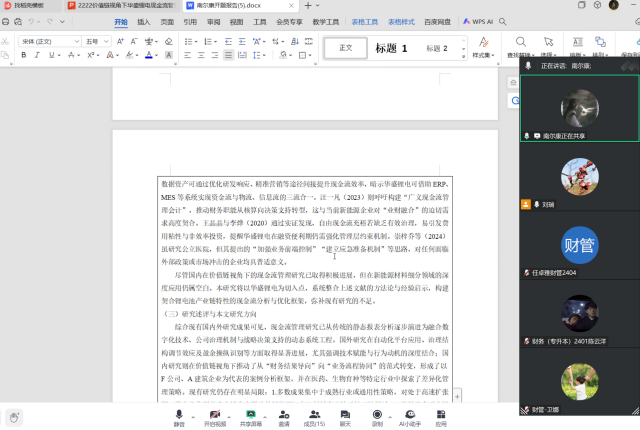640x430 pixels.
Task: Open the 审阅 ribbon tab
Action: 213,20
